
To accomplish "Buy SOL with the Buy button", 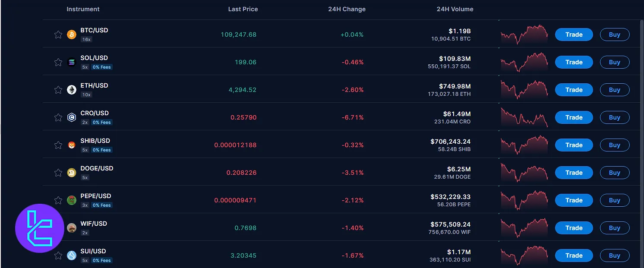I will click(615, 62).
